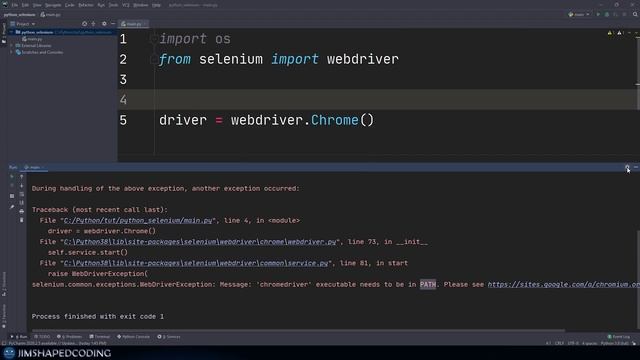
Task: Collapse the python_selenium project root node
Action: tap(12, 32)
